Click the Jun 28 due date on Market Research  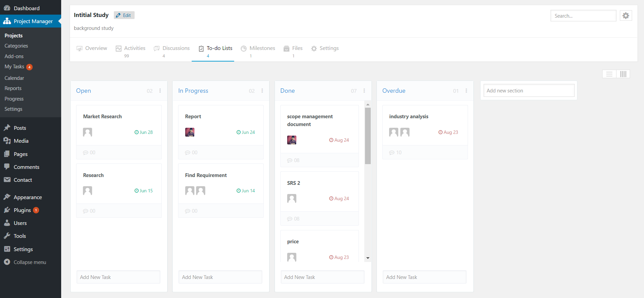[x=144, y=132]
